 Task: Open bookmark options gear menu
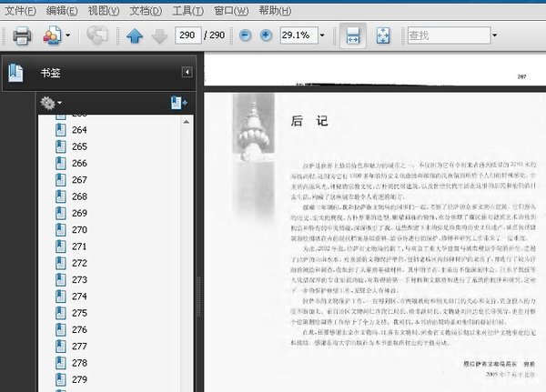click(x=50, y=103)
